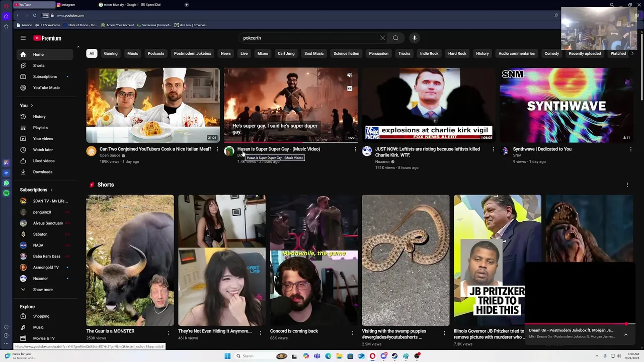Open Shopping under Explore
Image resolution: width=644 pixels, height=362 pixels.
point(45,316)
